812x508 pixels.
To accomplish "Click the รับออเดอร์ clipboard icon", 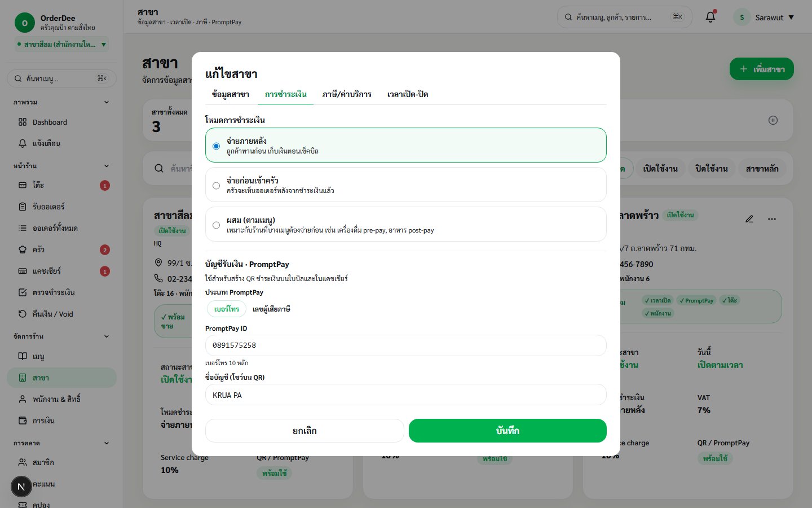I will pyautogui.click(x=23, y=207).
